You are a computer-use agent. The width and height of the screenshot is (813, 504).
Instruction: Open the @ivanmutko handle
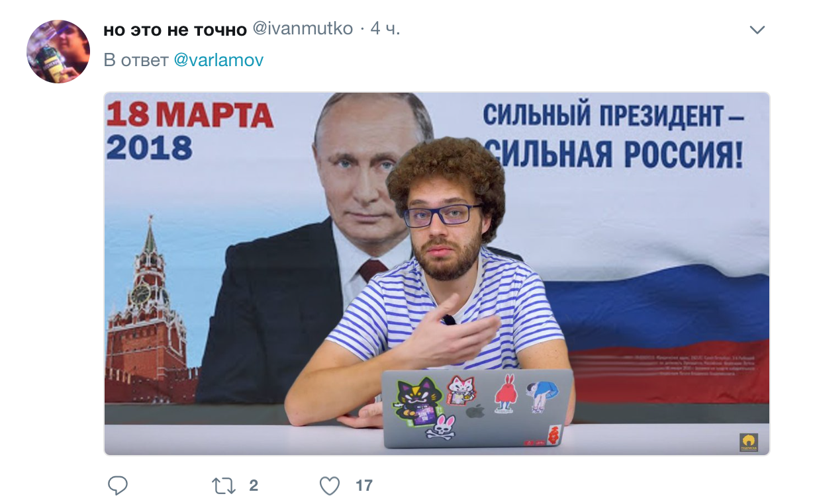point(303,29)
